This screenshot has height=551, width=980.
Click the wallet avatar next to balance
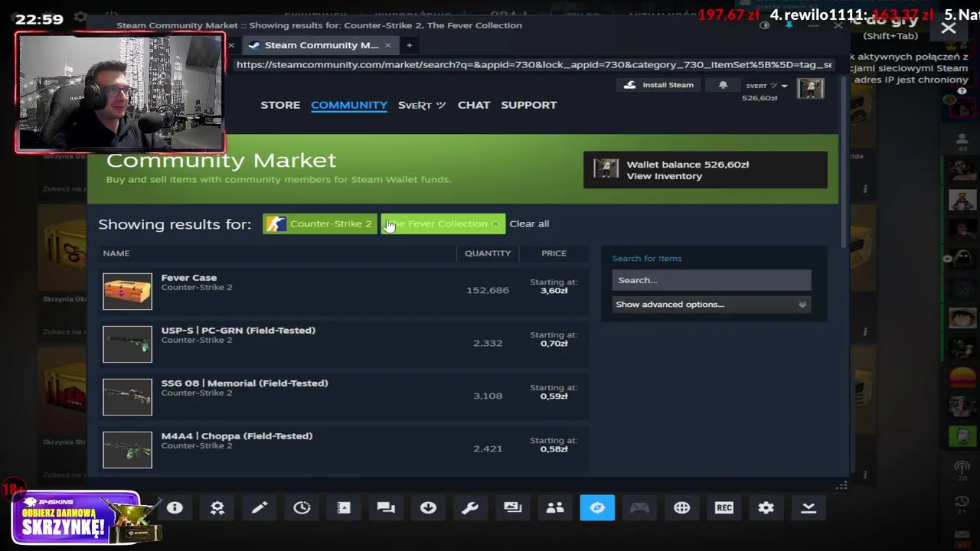click(606, 169)
